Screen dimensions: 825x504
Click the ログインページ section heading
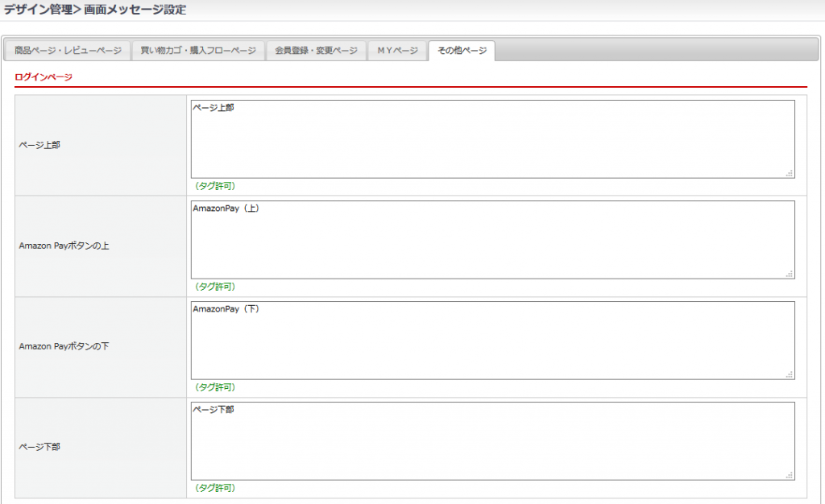[x=44, y=77]
